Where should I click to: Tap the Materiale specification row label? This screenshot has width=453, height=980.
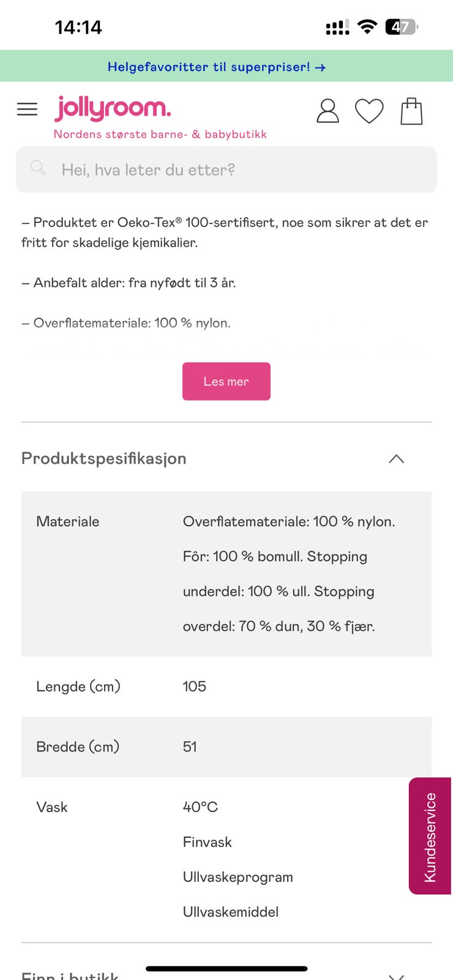[68, 522]
